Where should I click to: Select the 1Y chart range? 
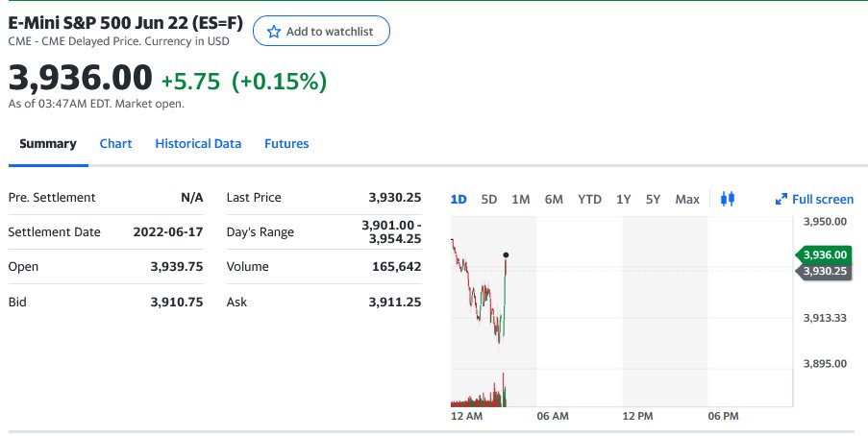coord(624,199)
